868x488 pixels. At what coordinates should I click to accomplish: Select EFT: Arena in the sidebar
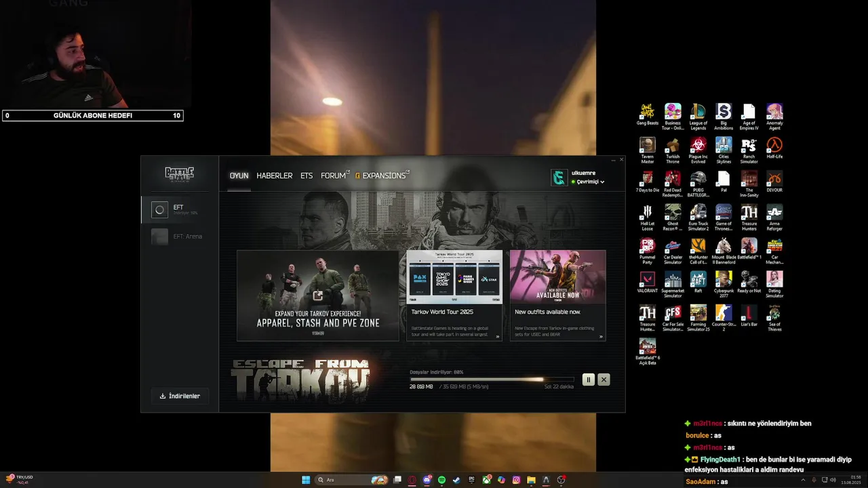point(180,237)
